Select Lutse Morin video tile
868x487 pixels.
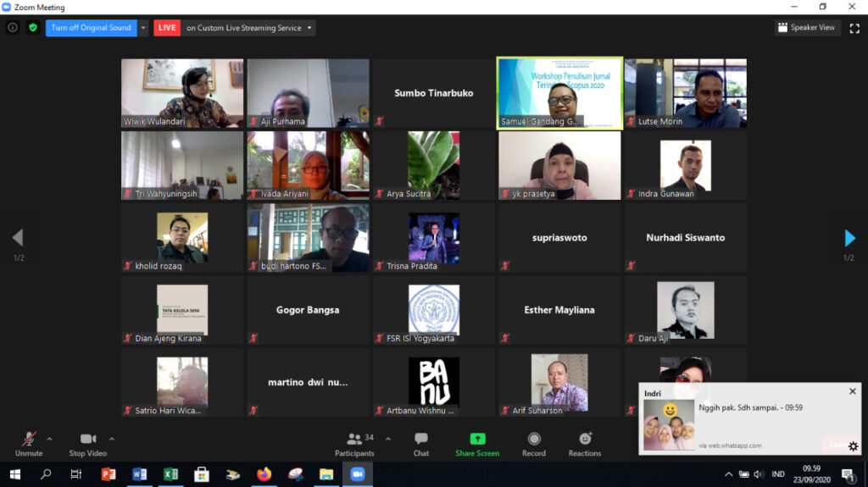(x=685, y=93)
